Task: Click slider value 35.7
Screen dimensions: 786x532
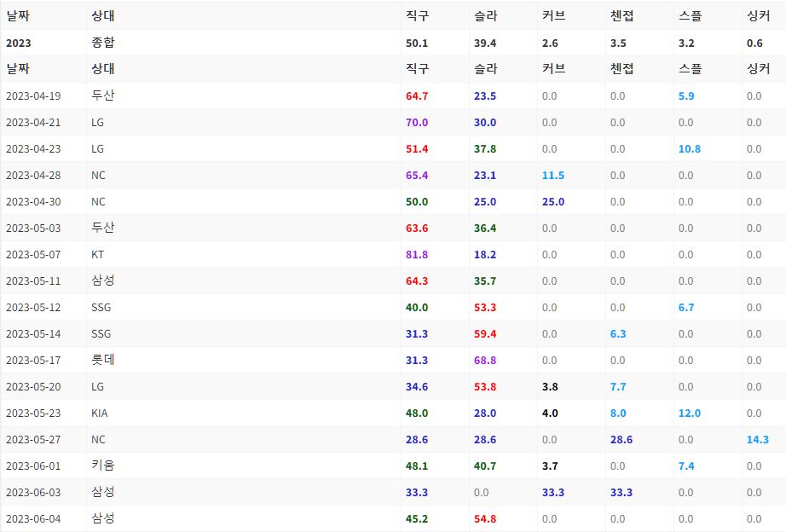Action: (x=485, y=281)
